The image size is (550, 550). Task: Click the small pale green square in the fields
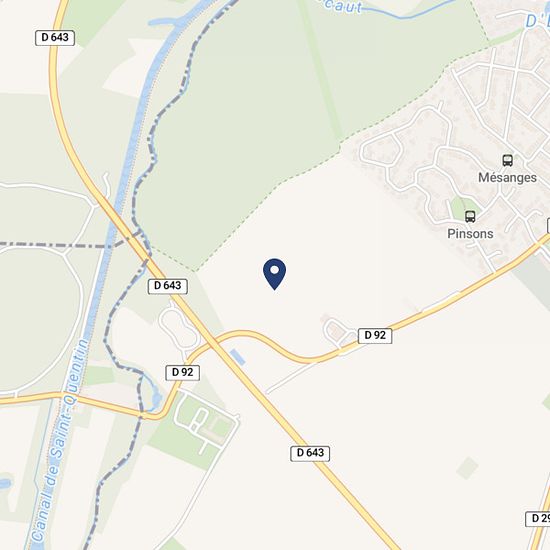tap(467, 468)
